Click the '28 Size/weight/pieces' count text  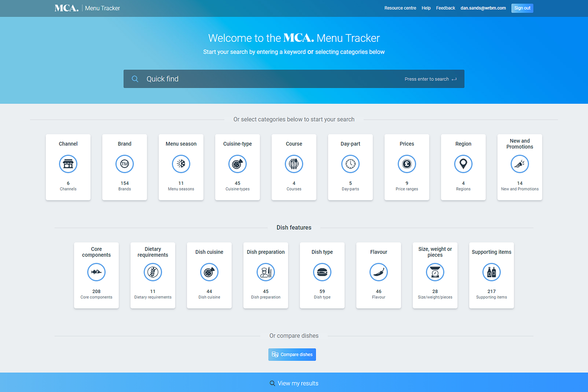(435, 294)
